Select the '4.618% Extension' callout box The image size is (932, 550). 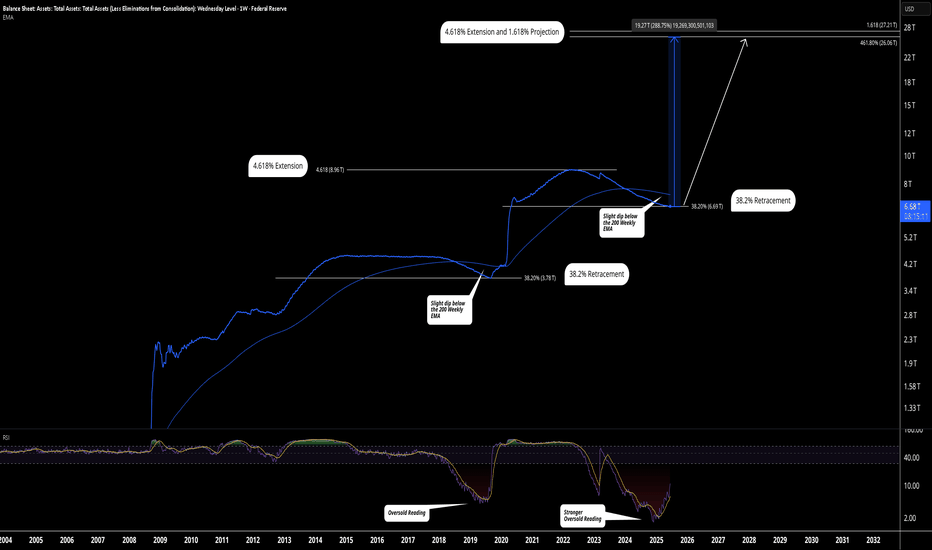[278, 166]
